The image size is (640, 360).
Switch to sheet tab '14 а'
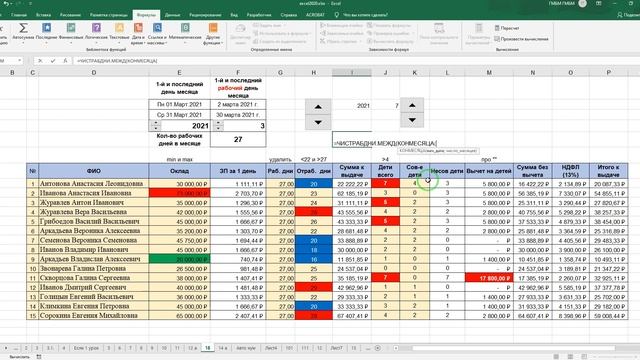point(222,348)
